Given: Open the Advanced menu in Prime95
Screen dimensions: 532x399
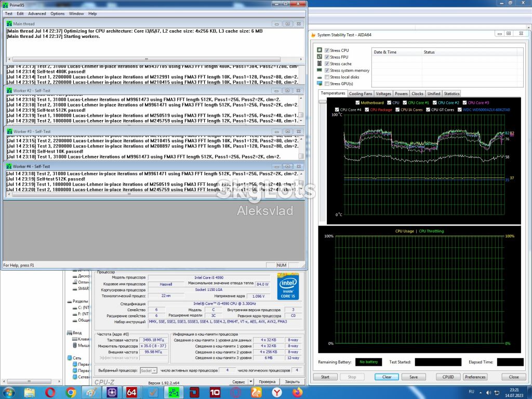Looking at the screenshot, I should click(37, 14).
